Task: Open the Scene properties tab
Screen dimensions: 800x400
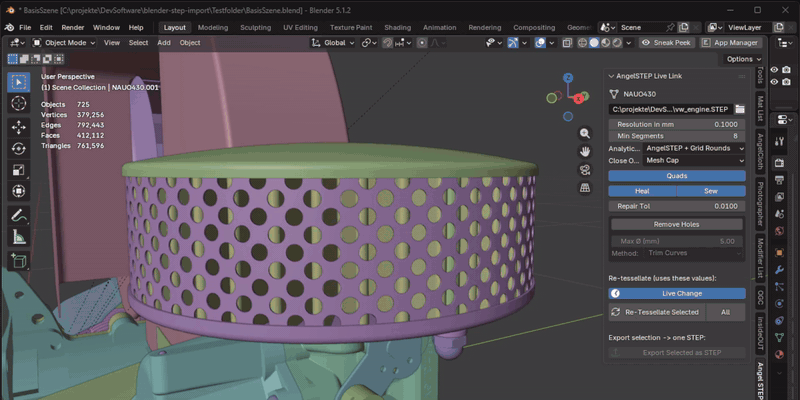Action: tap(779, 214)
